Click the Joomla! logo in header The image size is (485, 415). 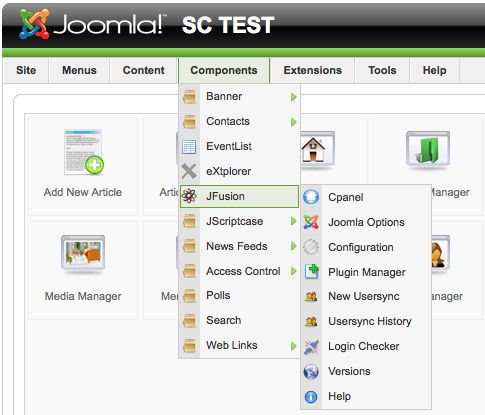(x=91, y=24)
